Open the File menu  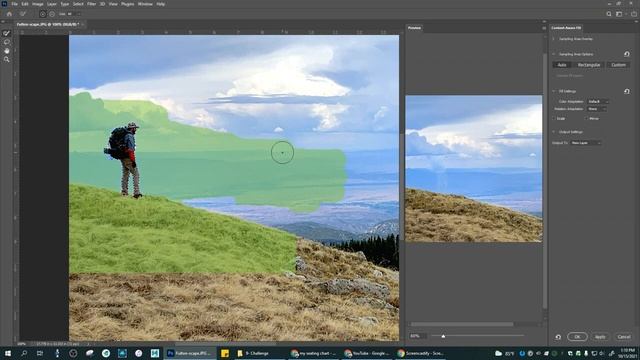tap(14, 4)
